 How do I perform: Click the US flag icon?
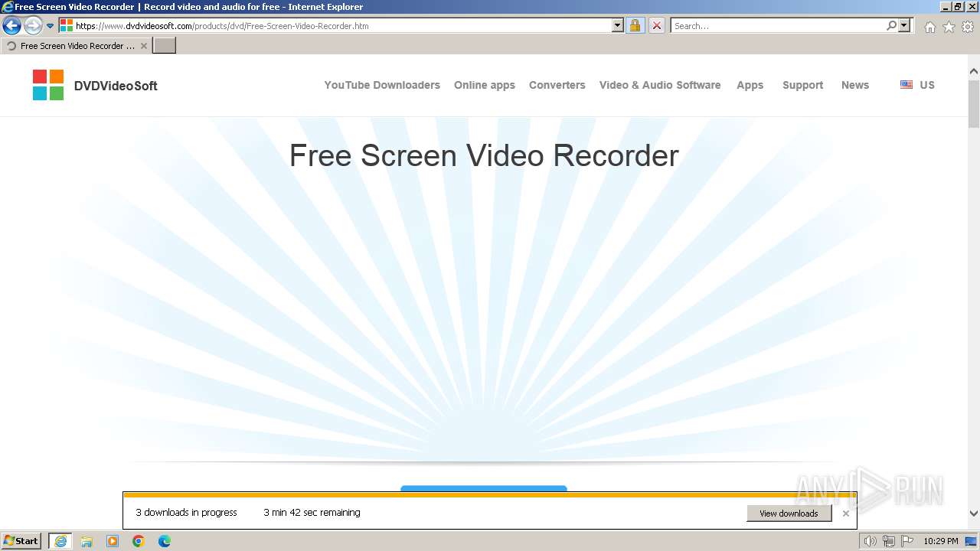pos(906,85)
